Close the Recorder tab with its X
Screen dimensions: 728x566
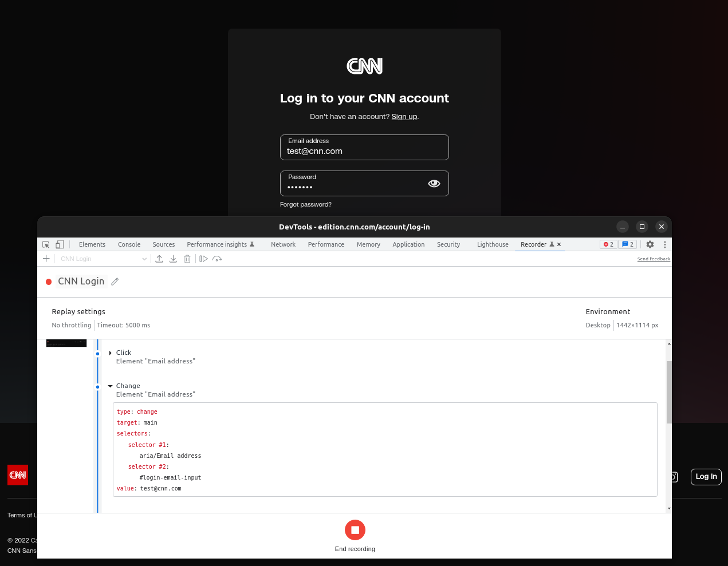[559, 244]
